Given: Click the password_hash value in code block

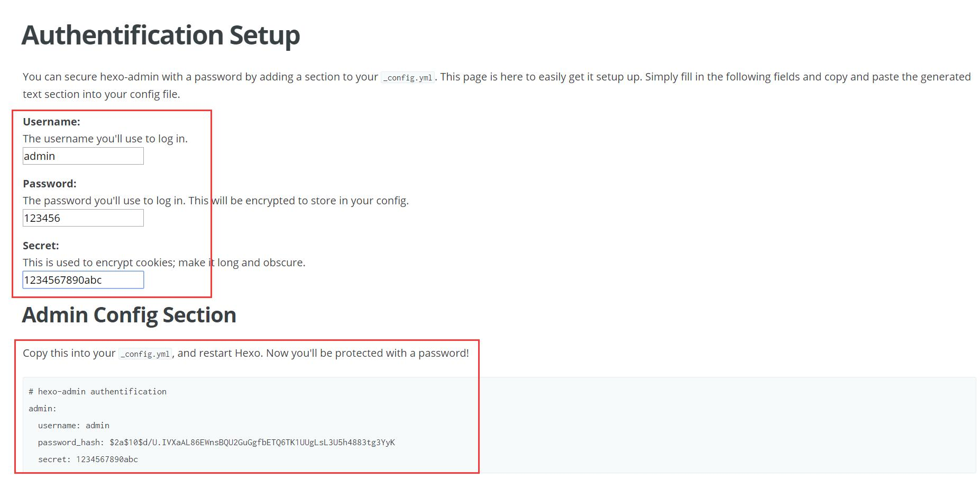Looking at the screenshot, I should tap(252, 443).
